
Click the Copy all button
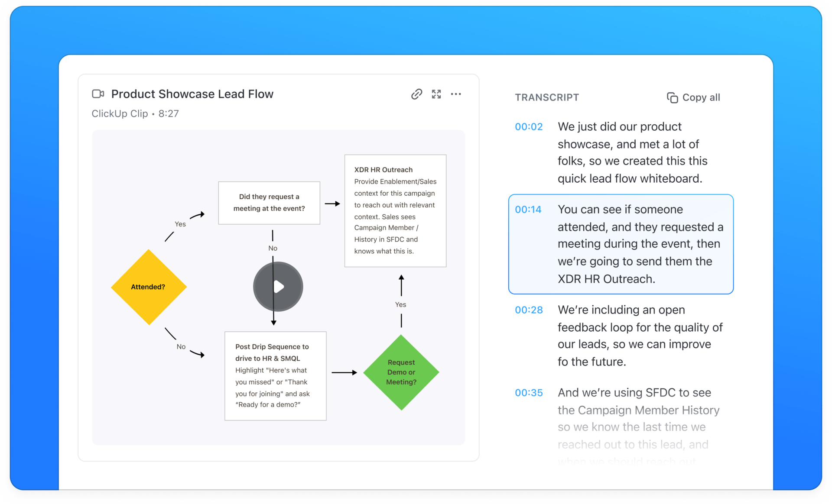[x=693, y=97]
